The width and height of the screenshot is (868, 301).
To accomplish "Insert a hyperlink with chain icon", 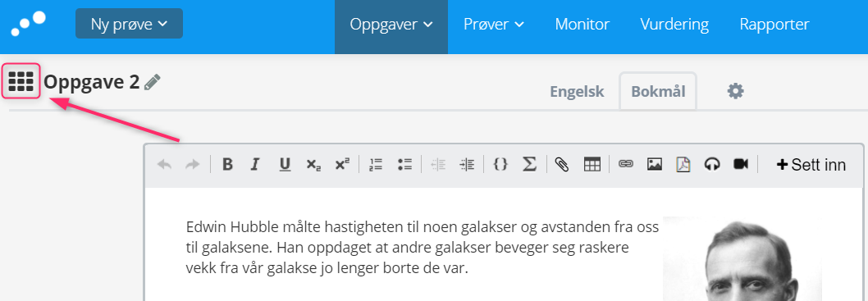I will tap(625, 164).
